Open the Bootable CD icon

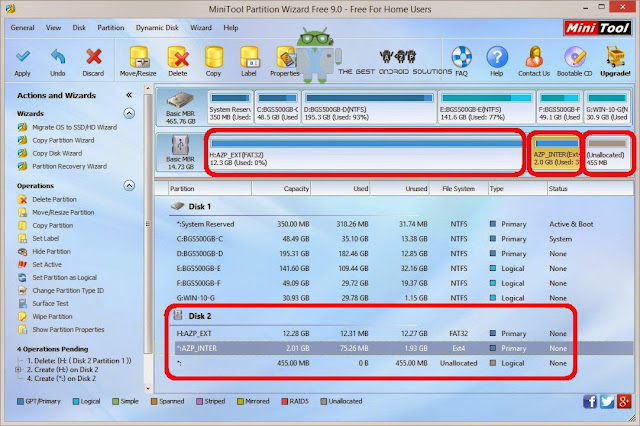(x=575, y=56)
